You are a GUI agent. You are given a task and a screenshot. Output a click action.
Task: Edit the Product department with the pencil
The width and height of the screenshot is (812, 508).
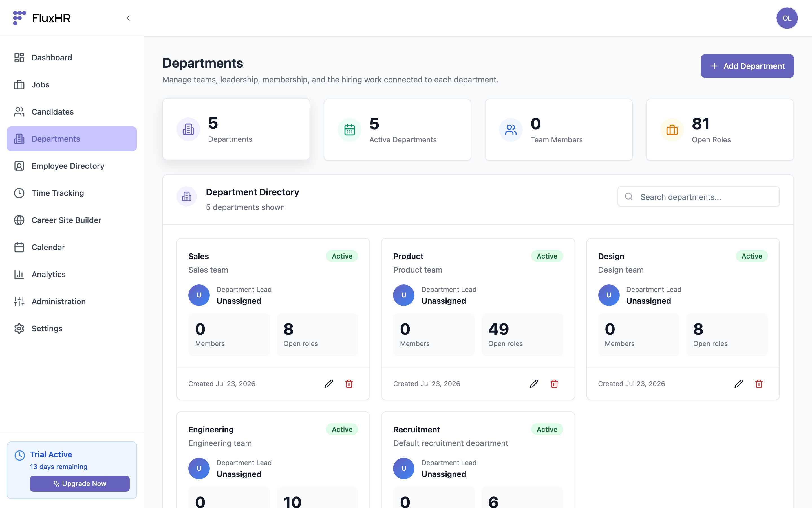(534, 384)
